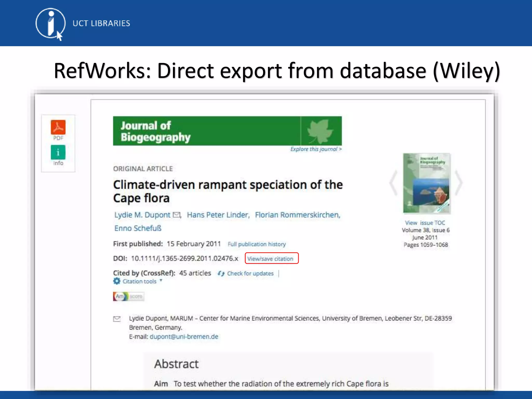Viewport: 532px width, 399px height.
Task: Click the '45 articles' cited-by text
Action: (x=195, y=273)
